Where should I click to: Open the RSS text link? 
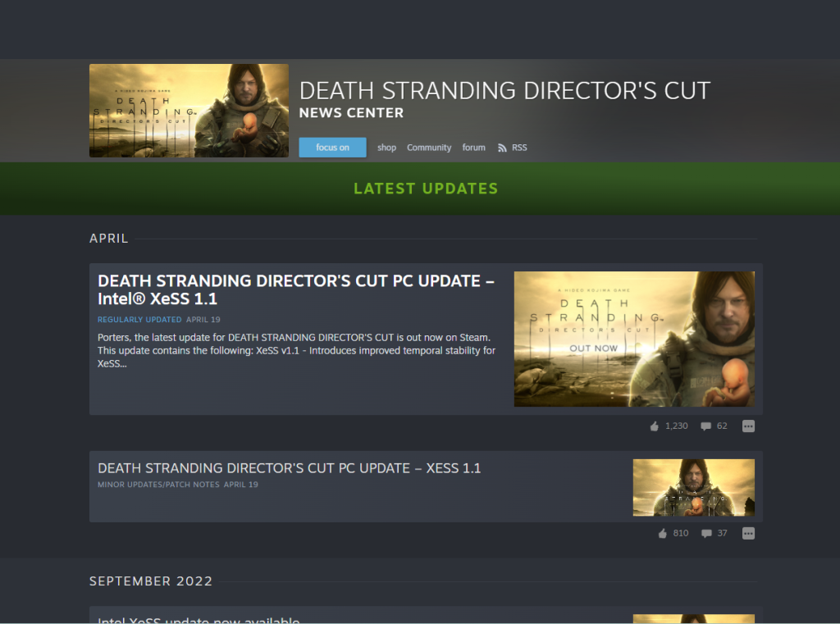coord(519,148)
